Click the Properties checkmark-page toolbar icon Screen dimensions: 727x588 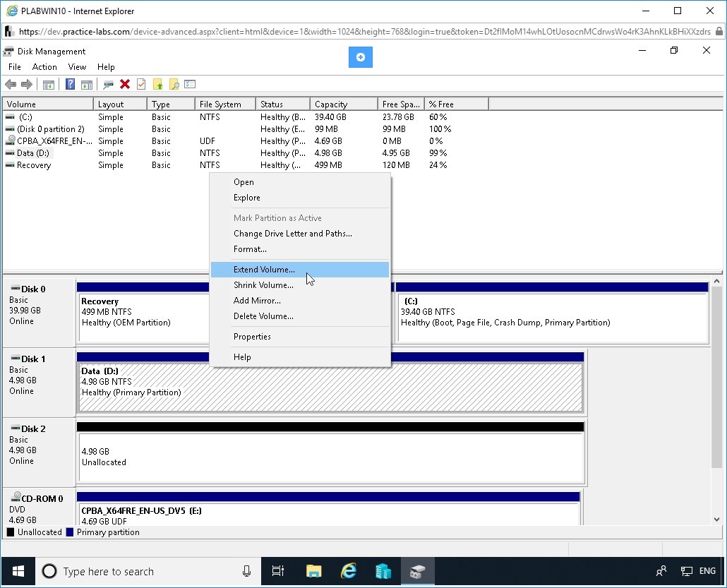click(141, 84)
